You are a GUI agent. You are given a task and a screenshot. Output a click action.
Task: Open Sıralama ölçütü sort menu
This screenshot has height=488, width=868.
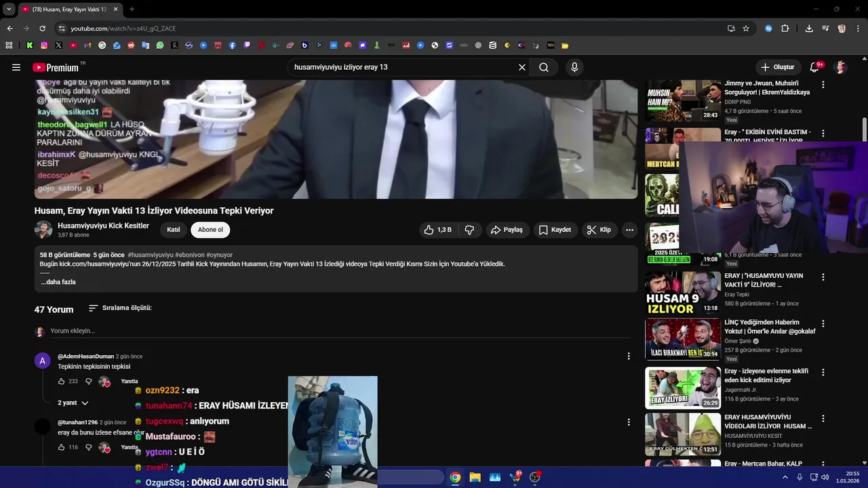[x=120, y=308]
